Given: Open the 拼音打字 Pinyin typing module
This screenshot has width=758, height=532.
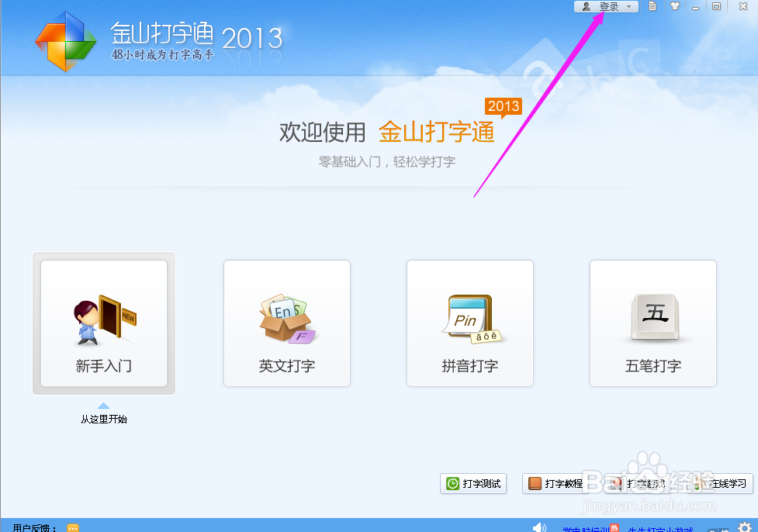Looking at the screenshot, I should pos(470,323).
